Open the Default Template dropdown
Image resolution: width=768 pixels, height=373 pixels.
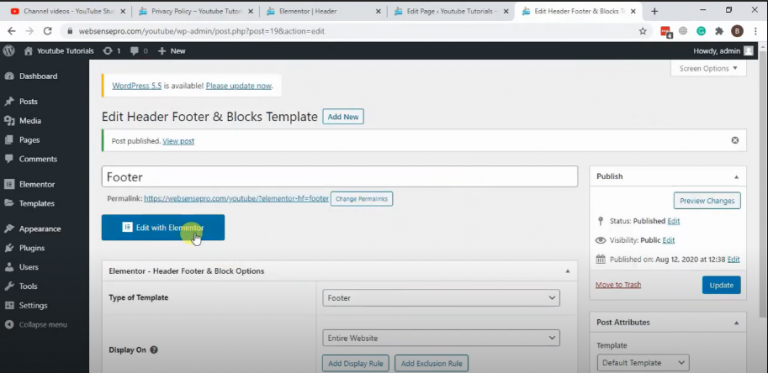pyautogui.click(x=643, y=363)
